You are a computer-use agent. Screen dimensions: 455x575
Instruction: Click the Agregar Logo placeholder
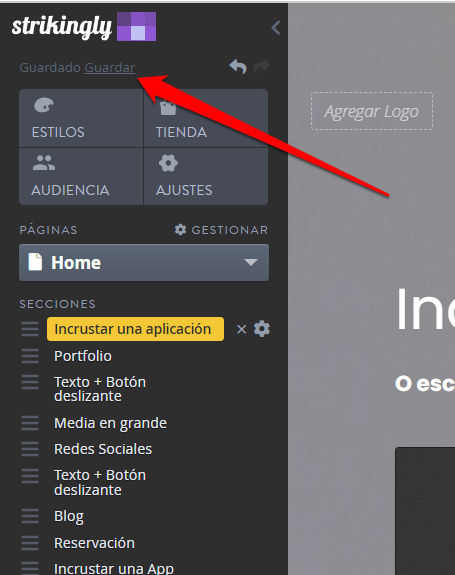372,111
